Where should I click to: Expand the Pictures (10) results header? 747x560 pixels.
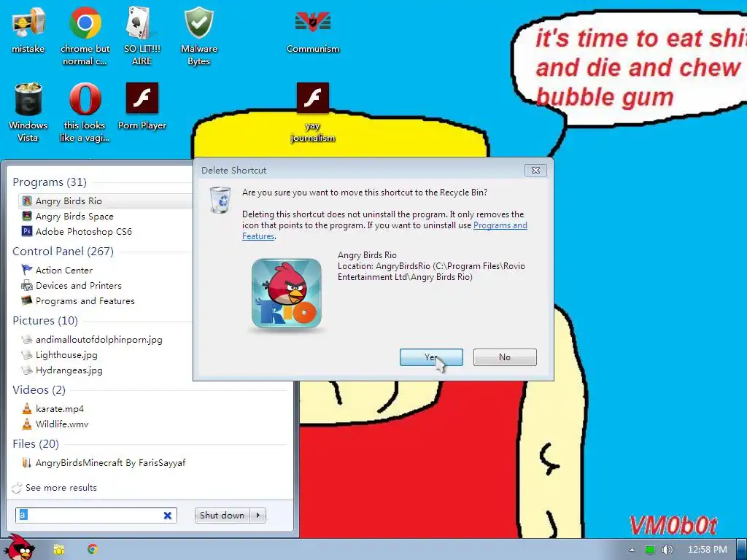(45, 321)
